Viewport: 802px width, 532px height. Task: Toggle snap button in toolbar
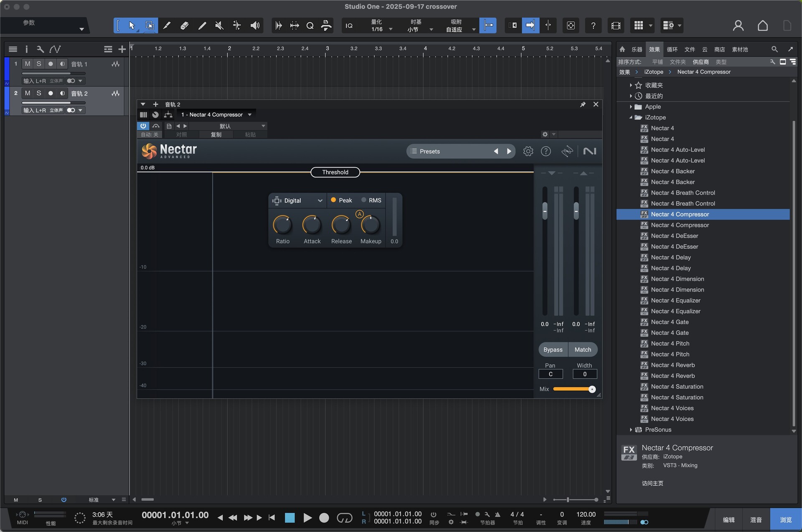tap(488, 25)
